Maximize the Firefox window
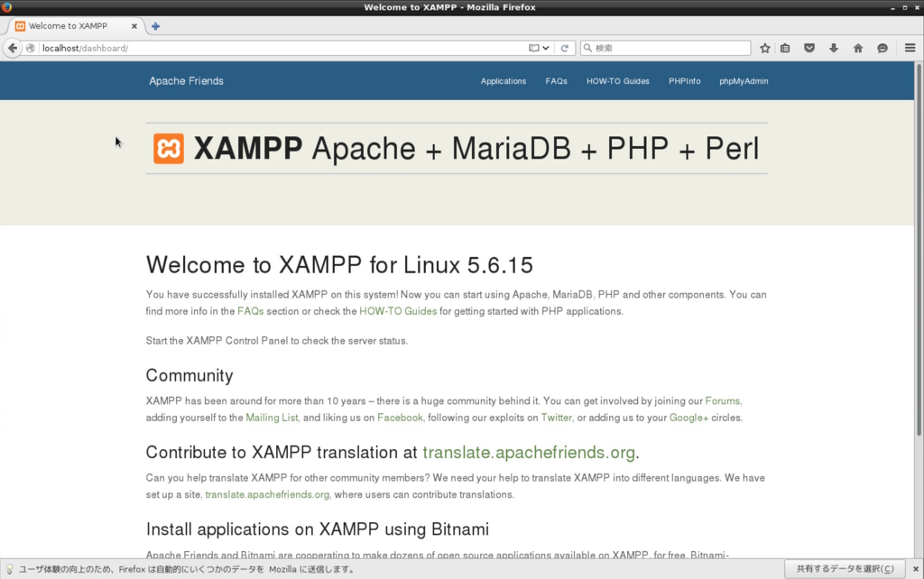This screenshot has width=924, height=579. click(904, 7)
